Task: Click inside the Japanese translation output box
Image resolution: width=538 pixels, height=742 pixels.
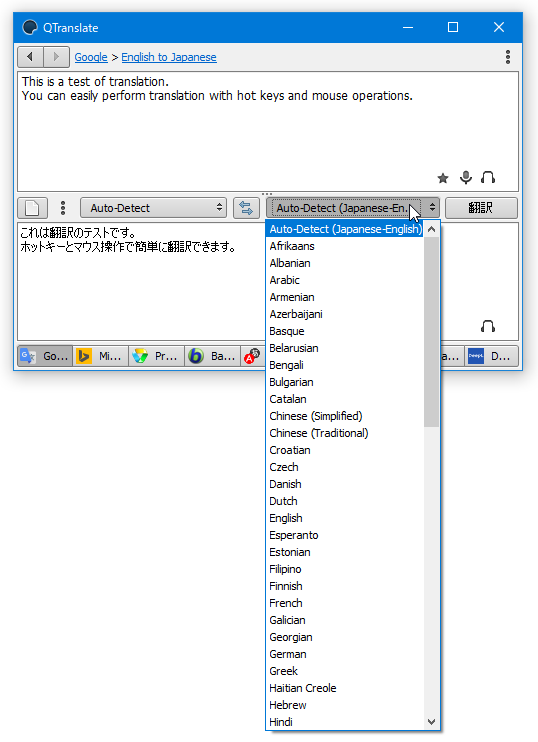Action: tap(142, 281)
